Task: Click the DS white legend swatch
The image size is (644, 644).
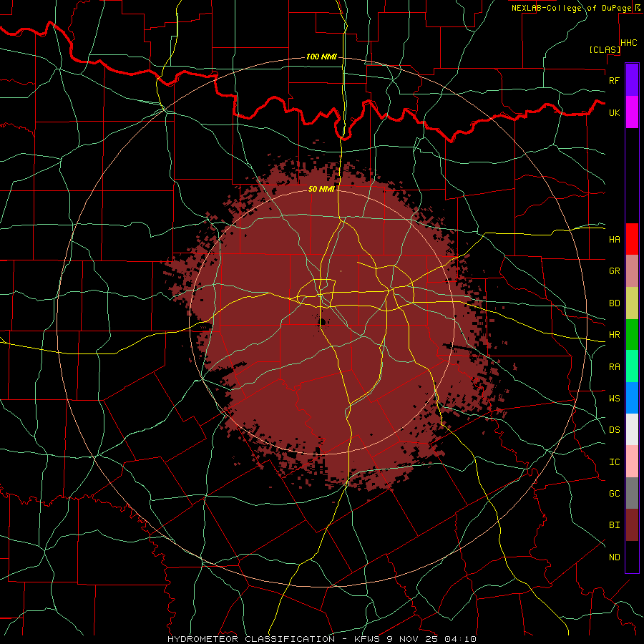Action: click(x=632, y=429)
